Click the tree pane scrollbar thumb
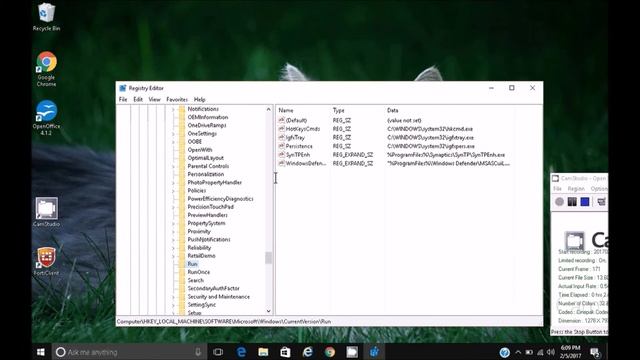Image resolution: width=640 pixels, height=360 pixels. (x=269, y=258)
